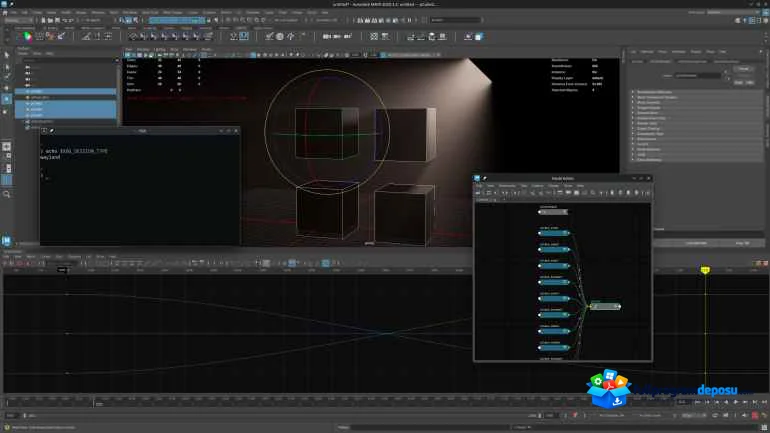
Task: Select the arrow Select tool in toolbox
Action: pos(6,55)
